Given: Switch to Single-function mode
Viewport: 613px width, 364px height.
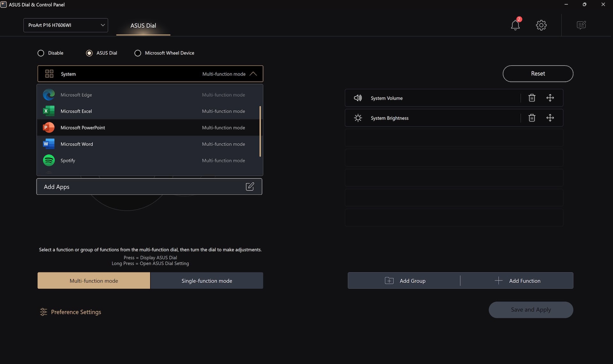Looking at the screenshot, I should click(x=207, y=281).
